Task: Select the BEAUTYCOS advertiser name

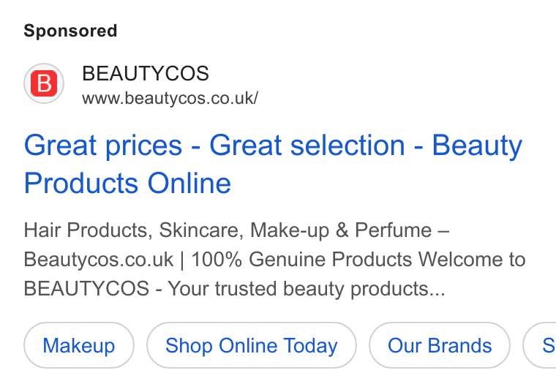Action: coord(146,73)
